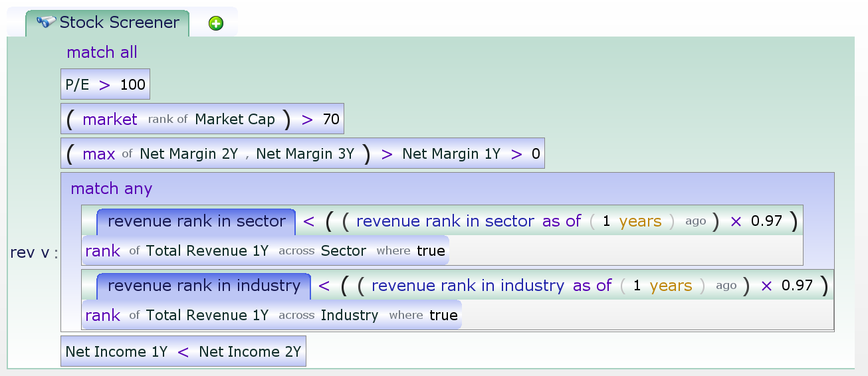Viewport: 868px width, 376px height.
Task: Click 'years' unit in the sector condition
Action: coord(640,221)
